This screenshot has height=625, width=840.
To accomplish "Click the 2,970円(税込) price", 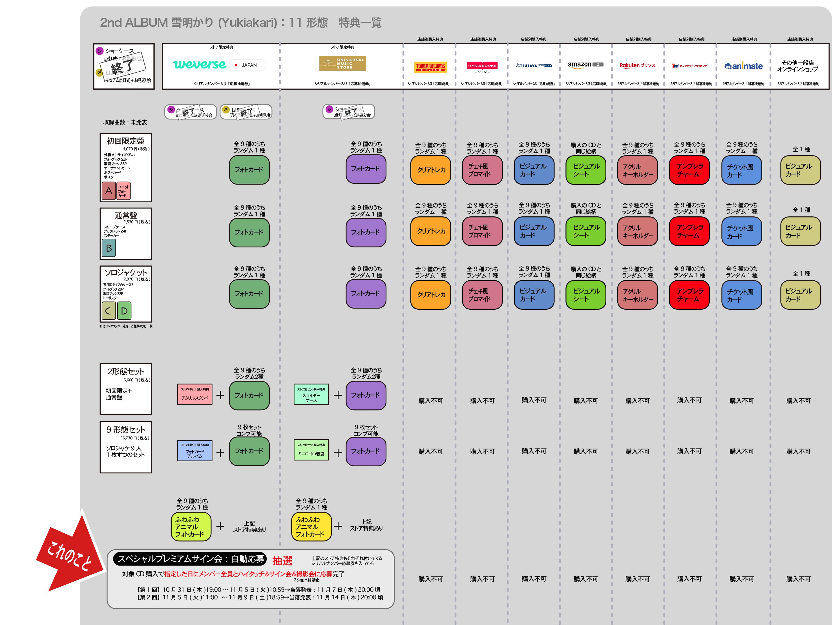I will (137, 279).
